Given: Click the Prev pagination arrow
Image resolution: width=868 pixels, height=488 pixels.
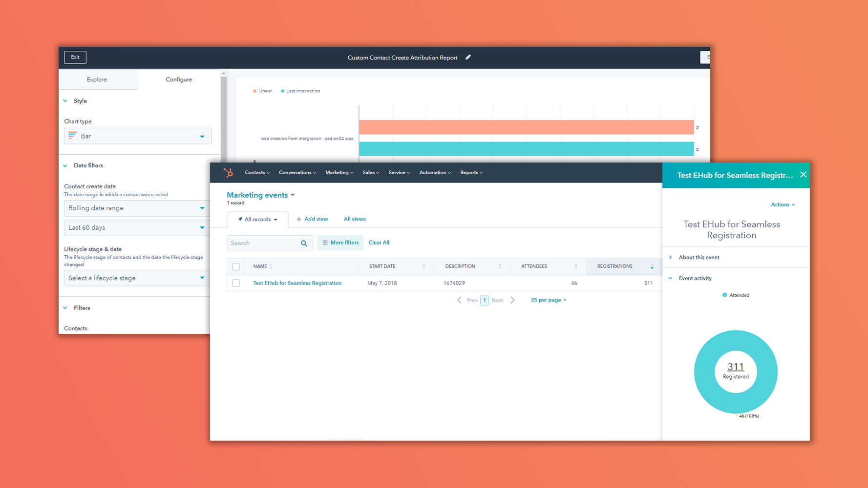Looking at the screenshot, I should click(459, 300).
